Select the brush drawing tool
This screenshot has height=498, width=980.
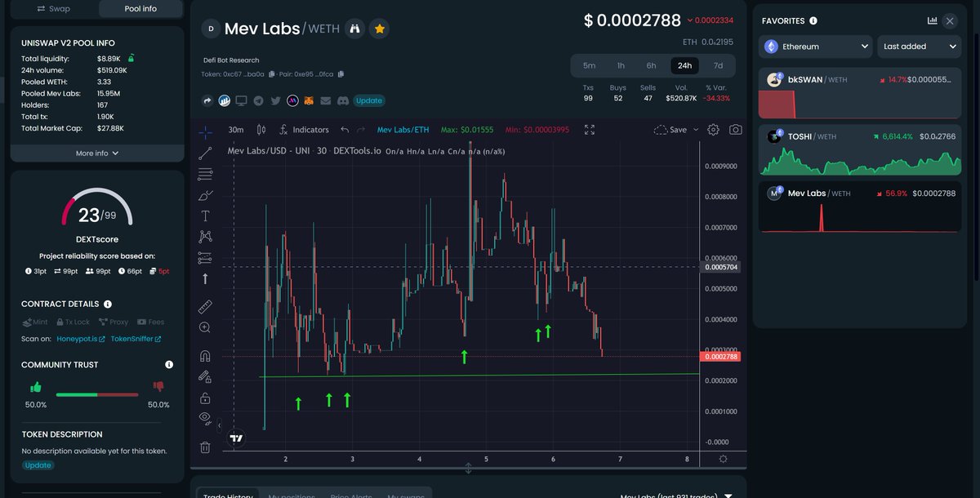[205, 195]
